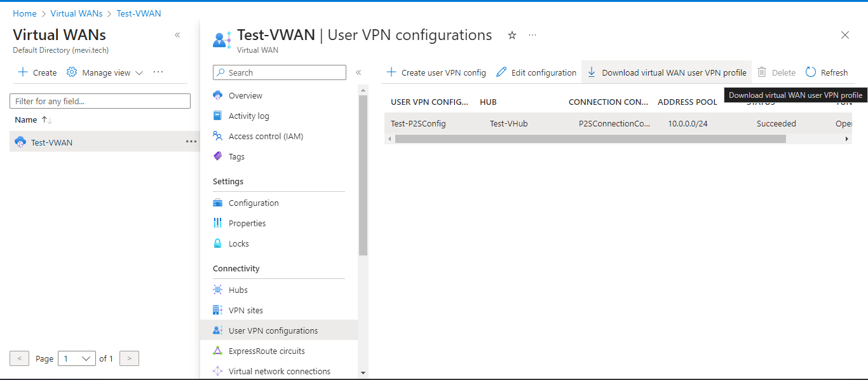This screenshot has height=380, width=868.
Task: Click the ADDRESS POOL column header
Action: [688, 102]
